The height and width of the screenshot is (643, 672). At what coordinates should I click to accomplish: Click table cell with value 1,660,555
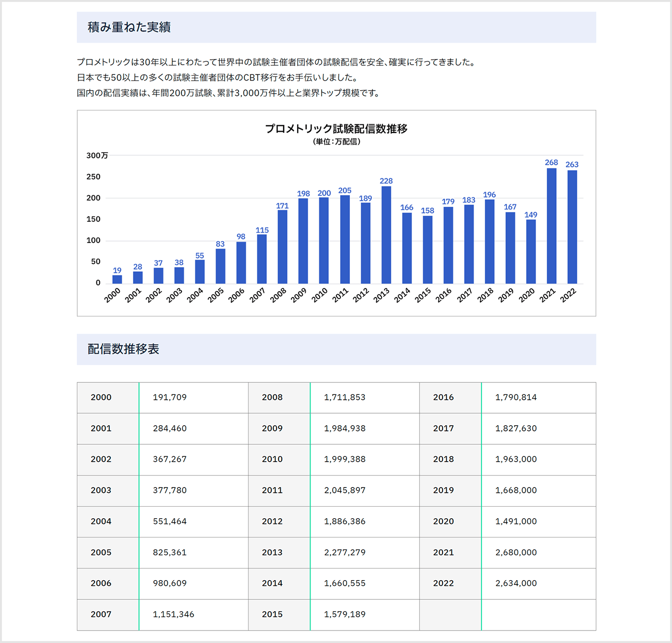365,583
